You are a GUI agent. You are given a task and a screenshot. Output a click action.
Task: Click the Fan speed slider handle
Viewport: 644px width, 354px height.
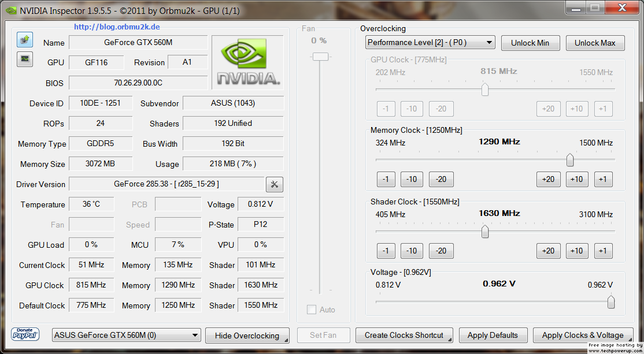pyautogui.click(x=320, y=56)
